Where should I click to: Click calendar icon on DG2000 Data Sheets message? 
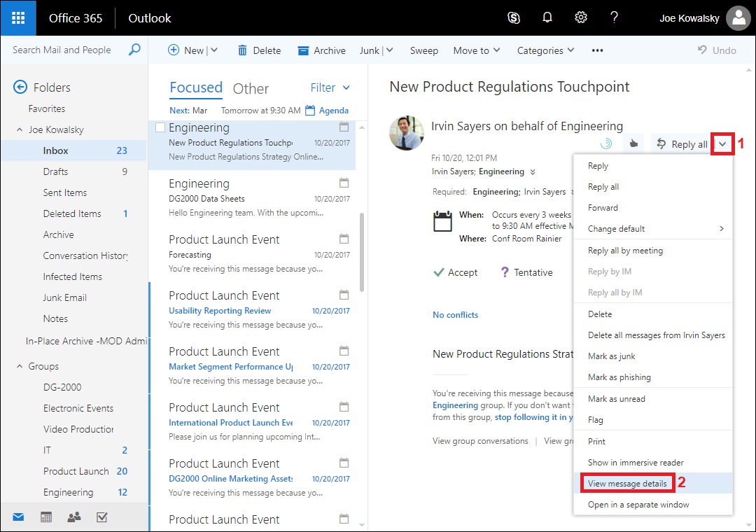(x=344, y=183)
